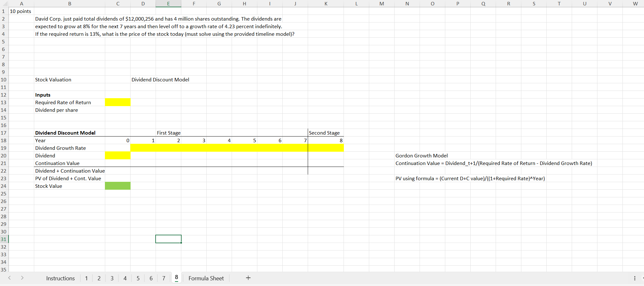
Task: Click the yellow Required Rate of Return input cell
Action: click(x=118, y=102)
